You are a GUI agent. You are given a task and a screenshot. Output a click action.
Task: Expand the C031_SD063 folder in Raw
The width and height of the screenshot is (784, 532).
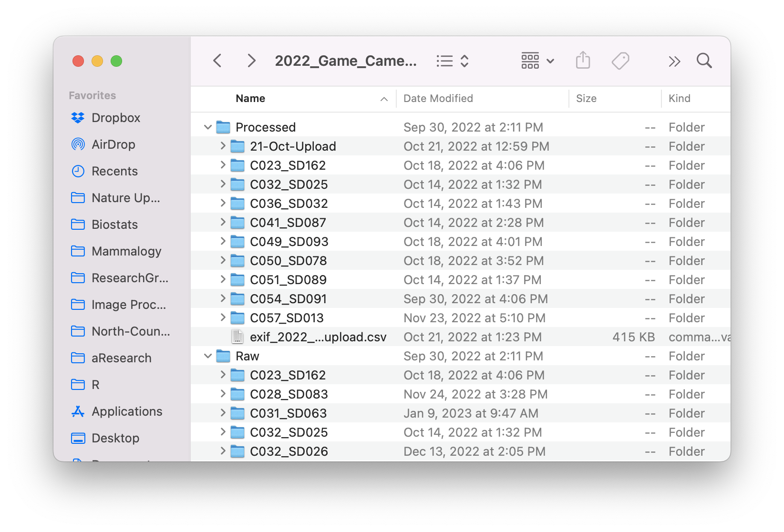[223, 413]
